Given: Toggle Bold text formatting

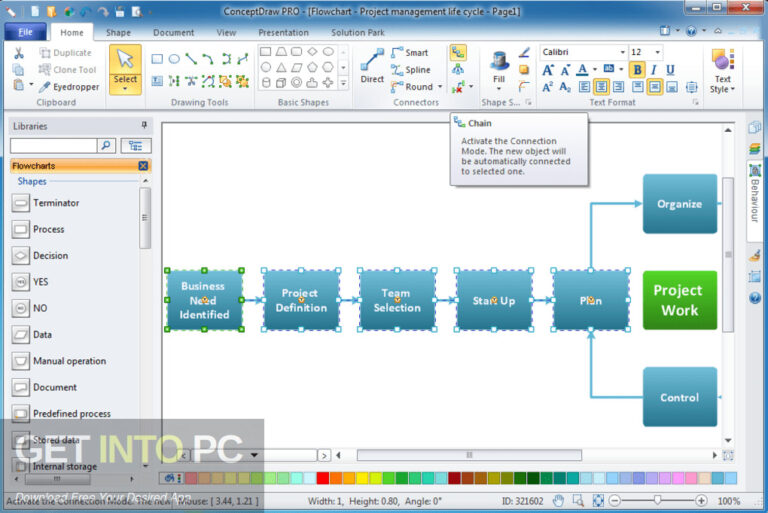Looking at the screenshot, I should pos(637,70).
